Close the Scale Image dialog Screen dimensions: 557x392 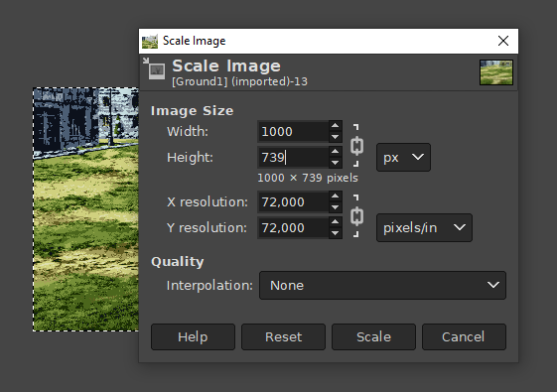coord(503,41)
